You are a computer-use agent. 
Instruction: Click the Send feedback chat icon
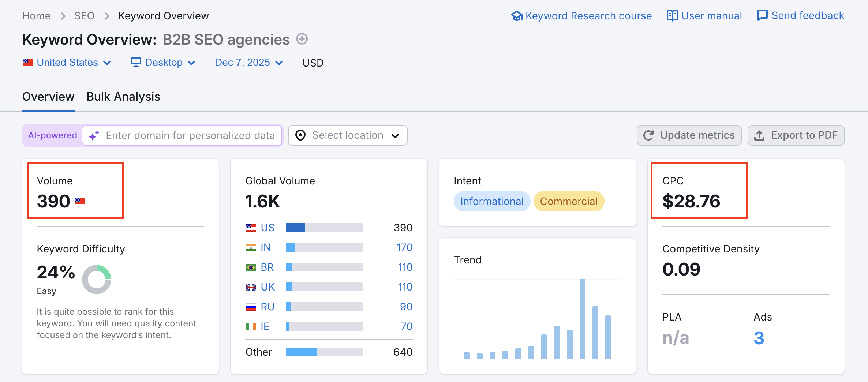click(762, 16)
